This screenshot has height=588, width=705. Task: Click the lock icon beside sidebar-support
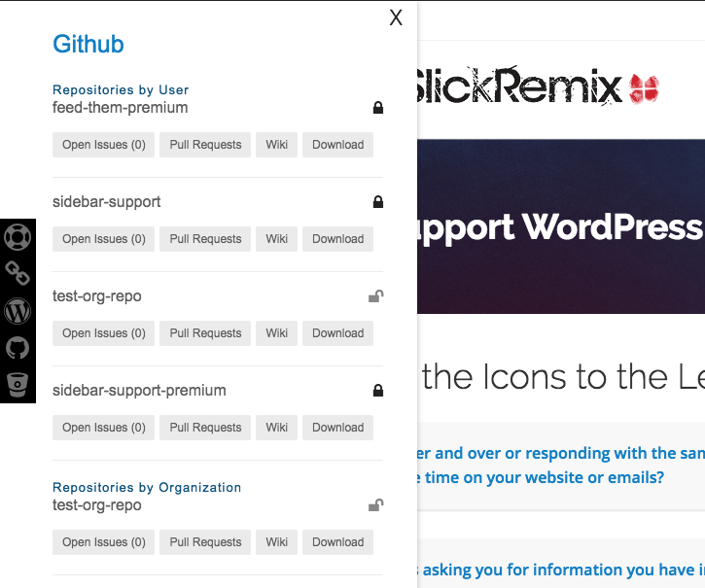click(378, 202)
